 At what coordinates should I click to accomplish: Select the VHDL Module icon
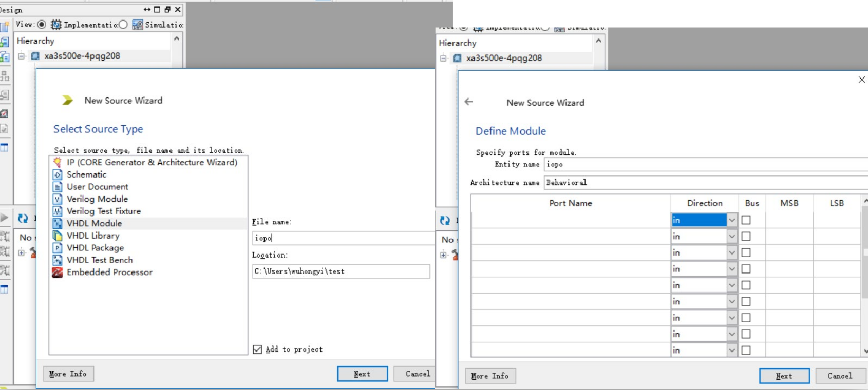[x=58, y=223]
